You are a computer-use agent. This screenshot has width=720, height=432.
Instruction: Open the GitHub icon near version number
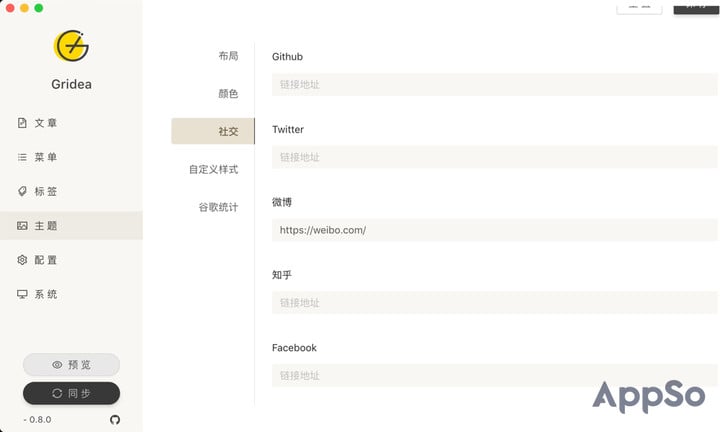115,420
